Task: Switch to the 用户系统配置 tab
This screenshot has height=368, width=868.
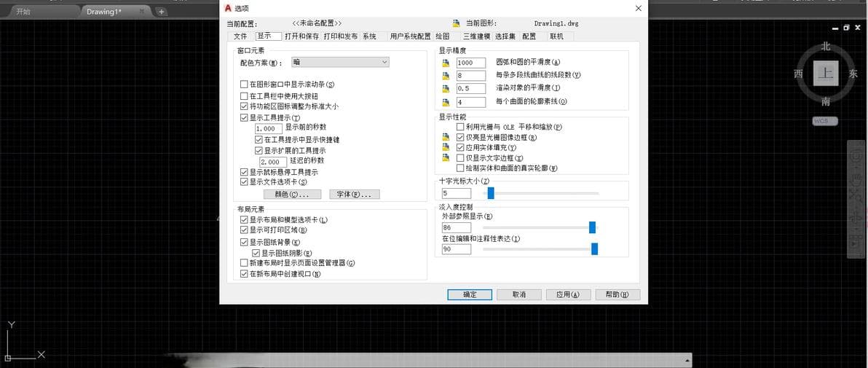Action: pyautogui.click(x=410, y=36)
